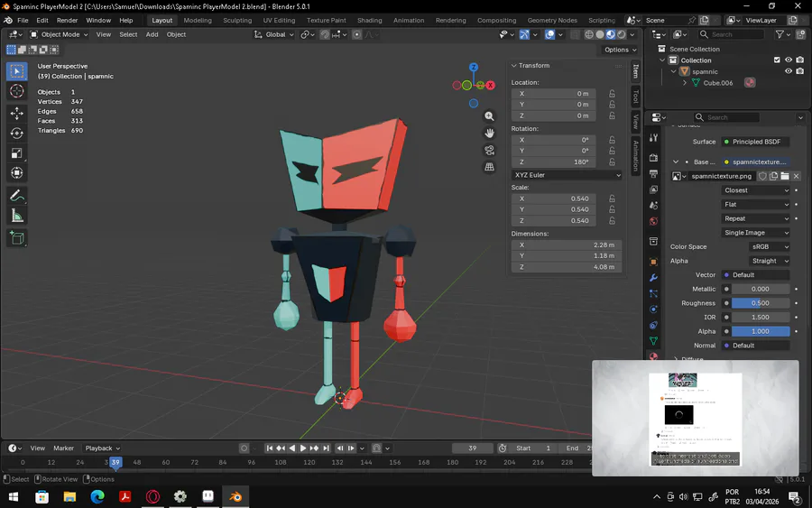The image size is (812, 508).
Task: Open the Modifiers wrench tab icon
Action: (x=653, y=278)
